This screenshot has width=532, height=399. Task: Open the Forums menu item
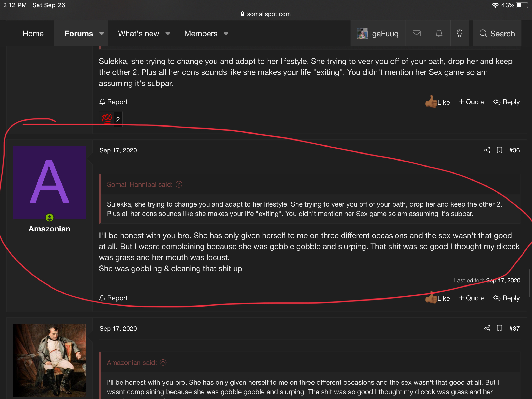[78, 34]
